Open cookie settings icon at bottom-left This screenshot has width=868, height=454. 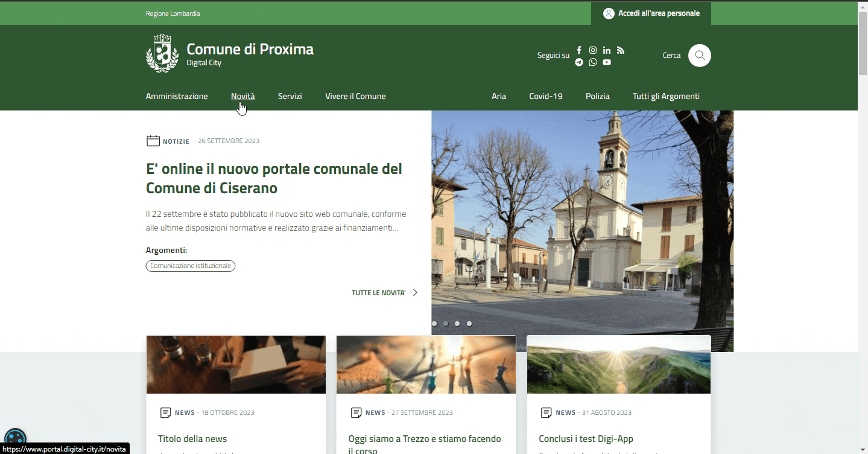click(x=15, y=438)
